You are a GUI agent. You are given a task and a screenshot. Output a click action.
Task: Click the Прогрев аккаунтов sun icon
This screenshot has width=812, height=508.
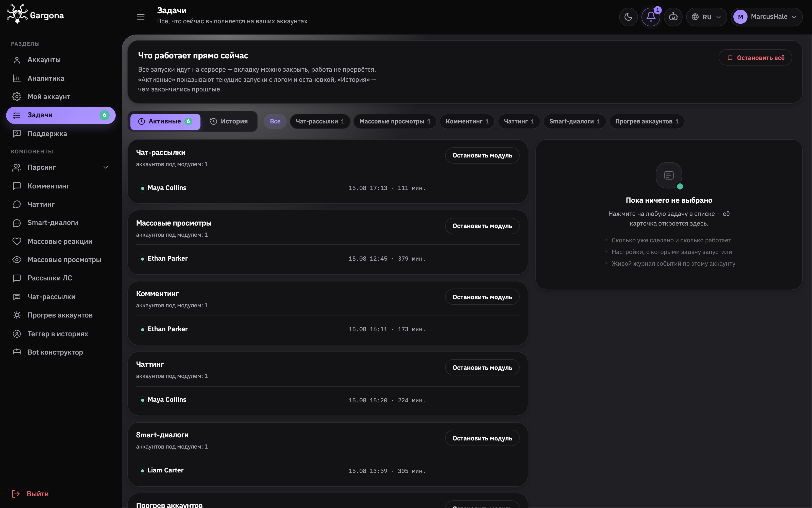[17, 315]
